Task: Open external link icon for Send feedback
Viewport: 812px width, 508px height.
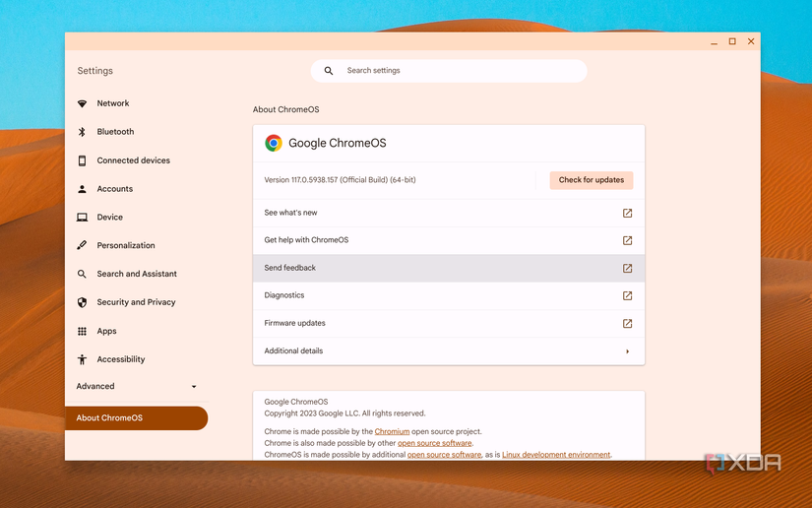Action: [x=627, y=268]
